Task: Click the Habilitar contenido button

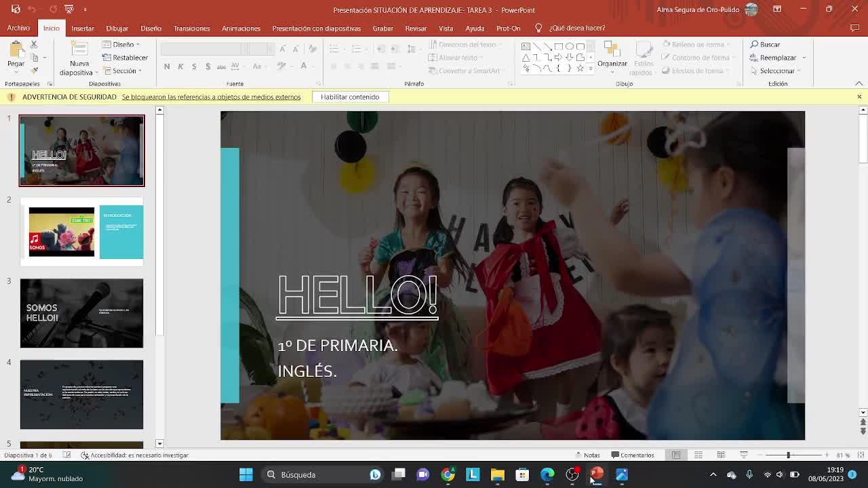Action: coord(350,97)
